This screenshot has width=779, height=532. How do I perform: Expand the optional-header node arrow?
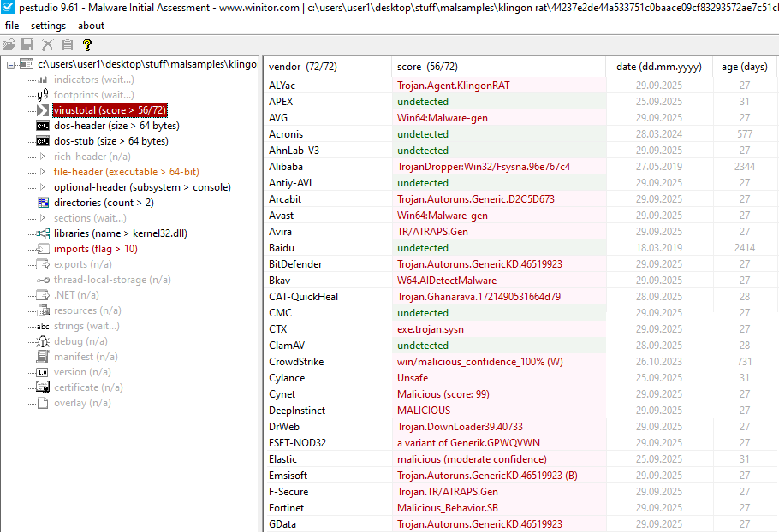[43, 187]
